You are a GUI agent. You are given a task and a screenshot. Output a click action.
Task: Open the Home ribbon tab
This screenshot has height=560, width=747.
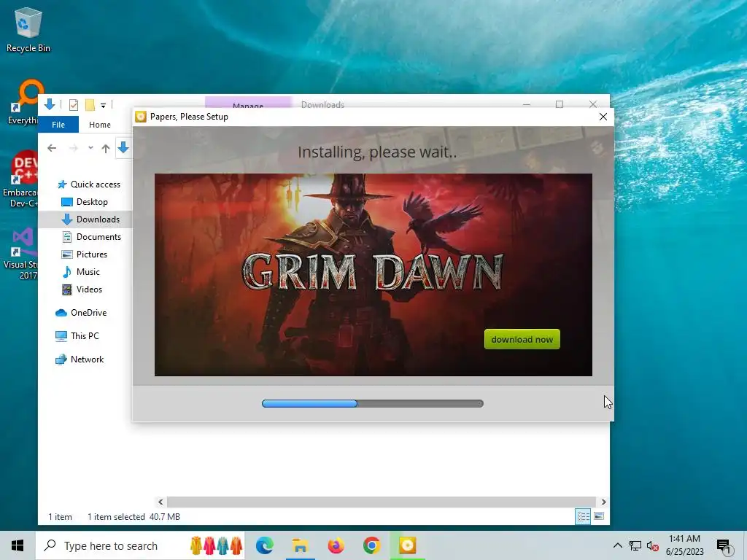pos(99,124)
